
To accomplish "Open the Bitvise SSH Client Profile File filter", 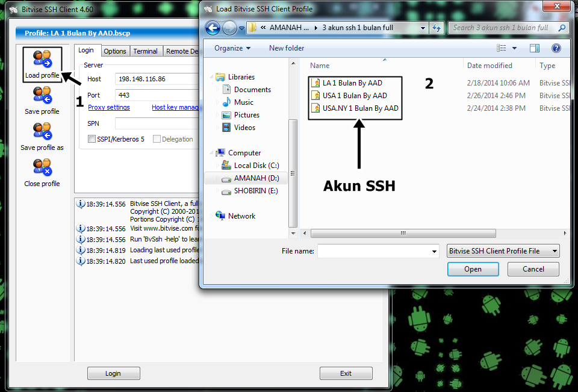I will point(503,251).
